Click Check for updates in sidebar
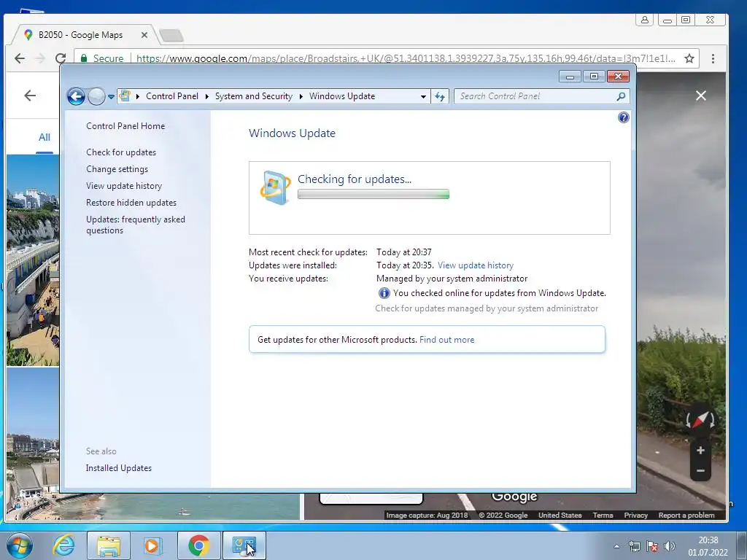The width and height of the screenshot is (747, 560). coord(121,152)
